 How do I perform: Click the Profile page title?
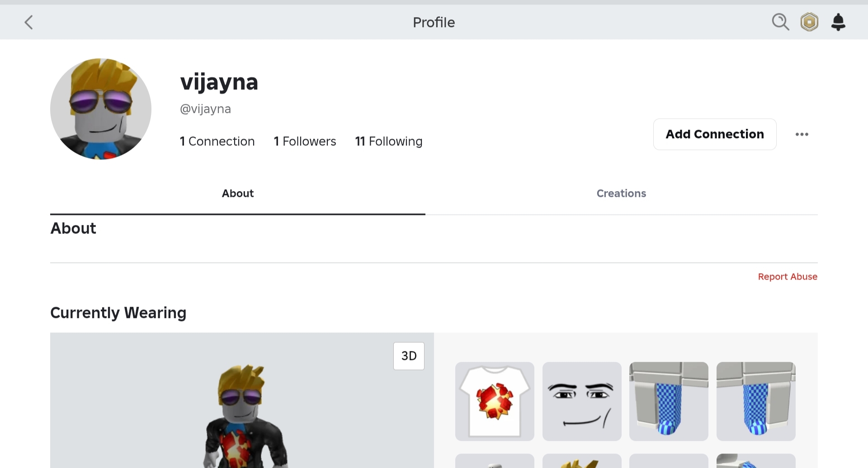[x=434, y=22]
